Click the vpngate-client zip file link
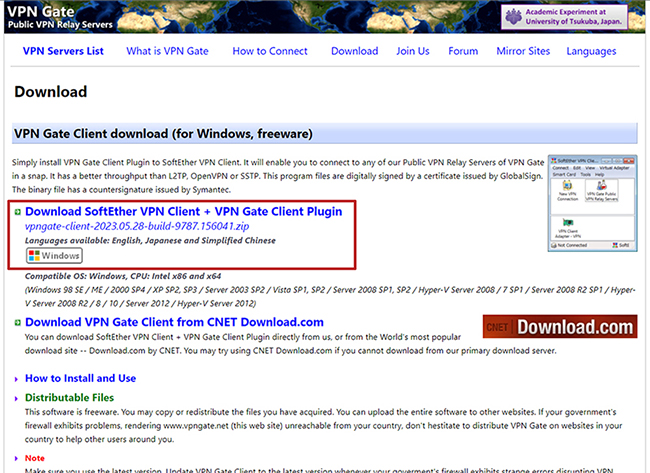The image size is (650, 473). 137,226
